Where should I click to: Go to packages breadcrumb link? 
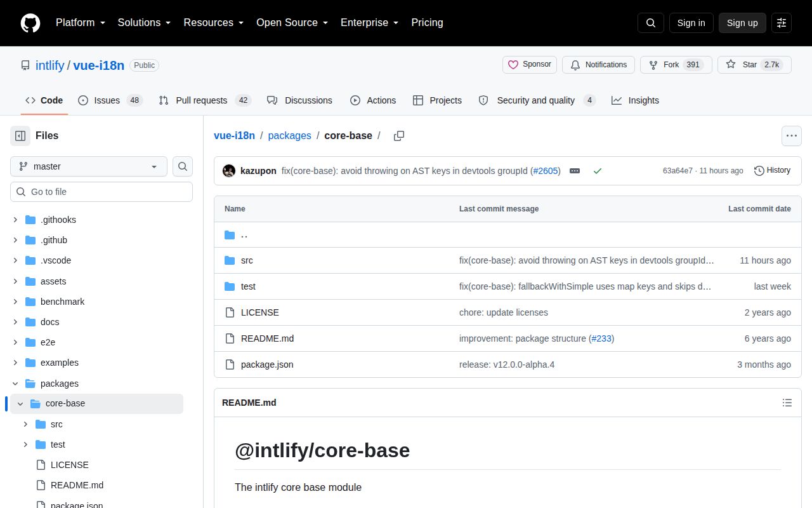289,136
